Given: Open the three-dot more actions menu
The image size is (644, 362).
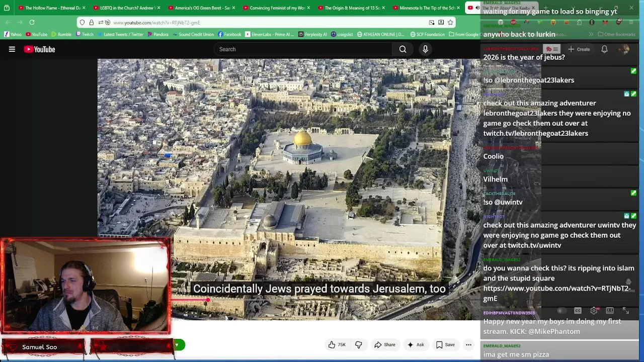Looking at the screenshot, I should [468, 345].
